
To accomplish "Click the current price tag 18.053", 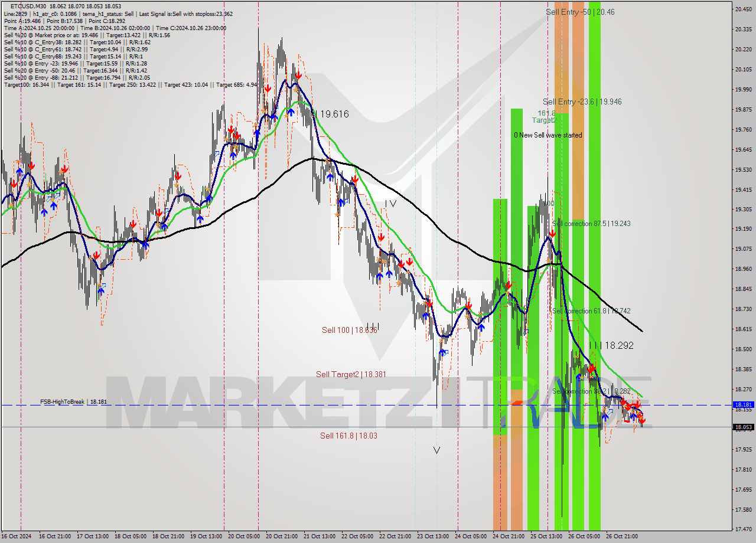I will pos(743,427).
